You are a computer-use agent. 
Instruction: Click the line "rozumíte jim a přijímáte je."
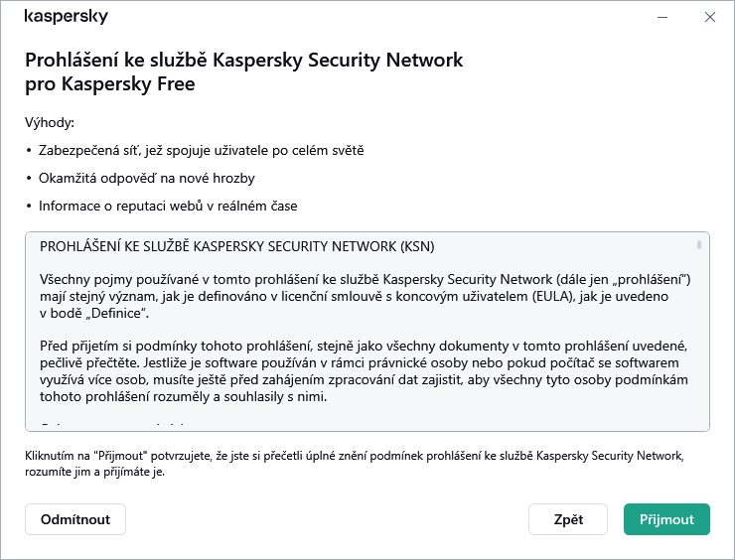(94, 472)
